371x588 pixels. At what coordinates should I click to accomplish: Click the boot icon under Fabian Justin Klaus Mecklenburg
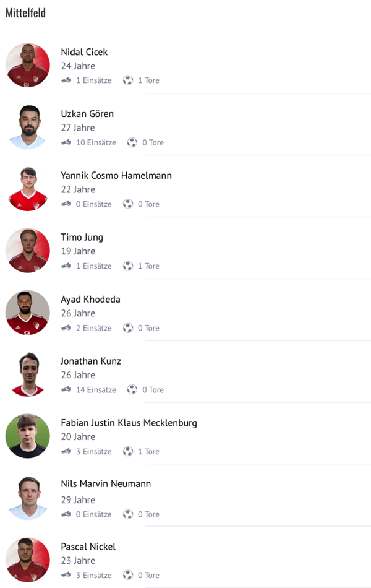[x=66, y=452]
